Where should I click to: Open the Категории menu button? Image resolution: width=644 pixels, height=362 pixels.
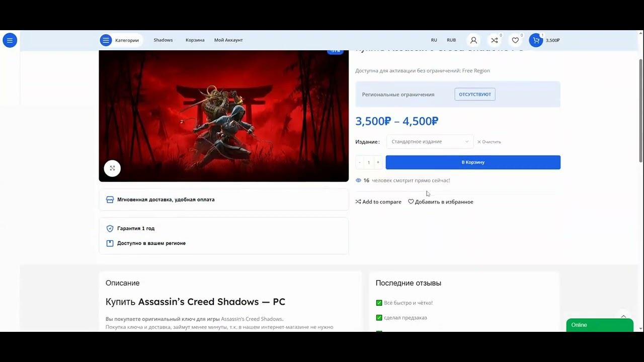coord(121,40)
